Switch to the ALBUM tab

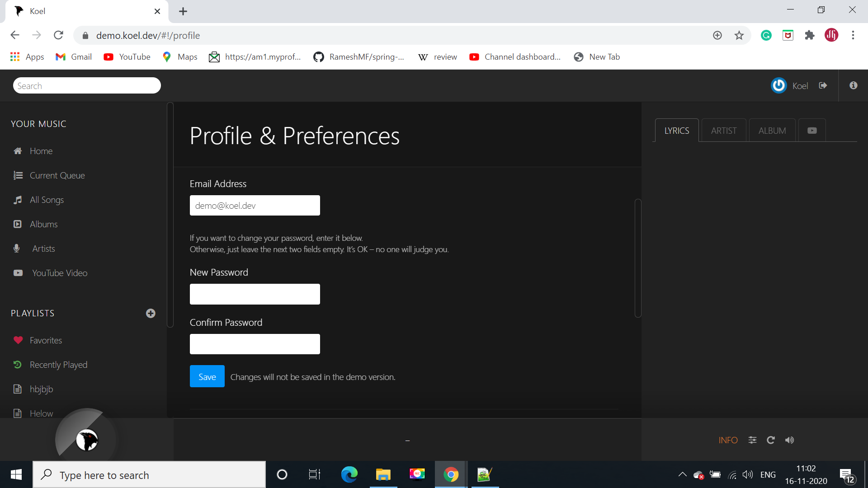(x=772, y=131)
